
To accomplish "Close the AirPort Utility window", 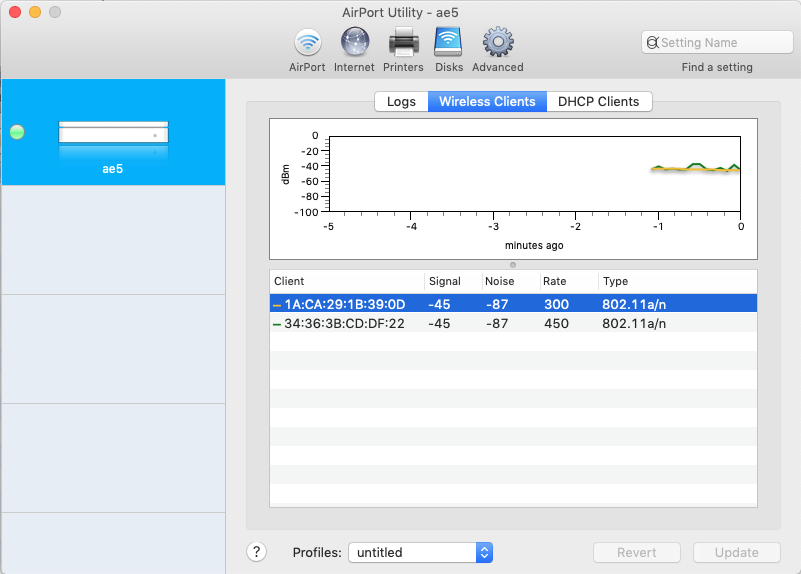I will 15,12.
